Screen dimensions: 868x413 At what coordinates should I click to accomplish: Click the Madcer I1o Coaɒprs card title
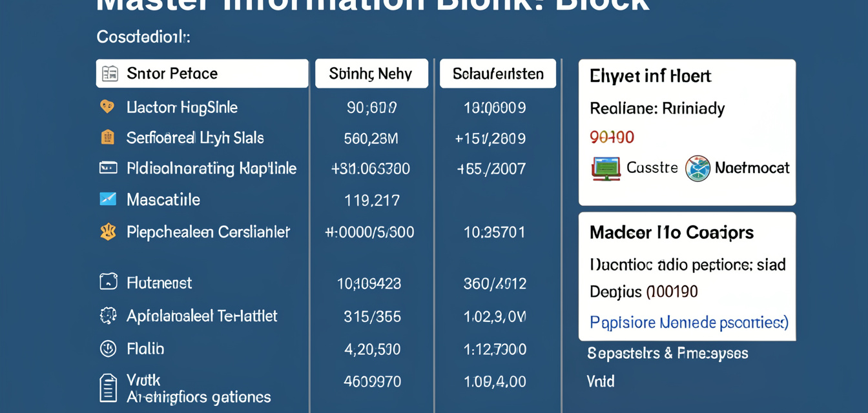coord(672,232)
